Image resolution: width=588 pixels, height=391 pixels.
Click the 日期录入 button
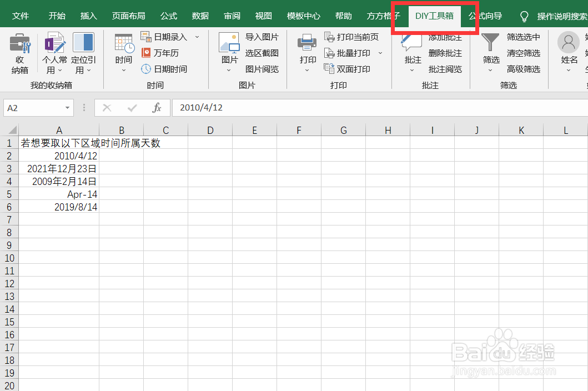[164, 37]
